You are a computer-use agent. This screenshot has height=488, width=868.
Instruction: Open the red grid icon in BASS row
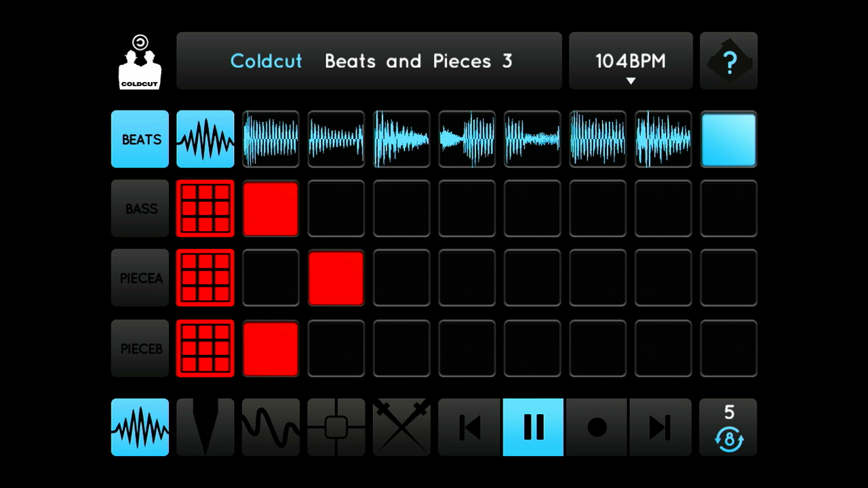click(205, 209)
